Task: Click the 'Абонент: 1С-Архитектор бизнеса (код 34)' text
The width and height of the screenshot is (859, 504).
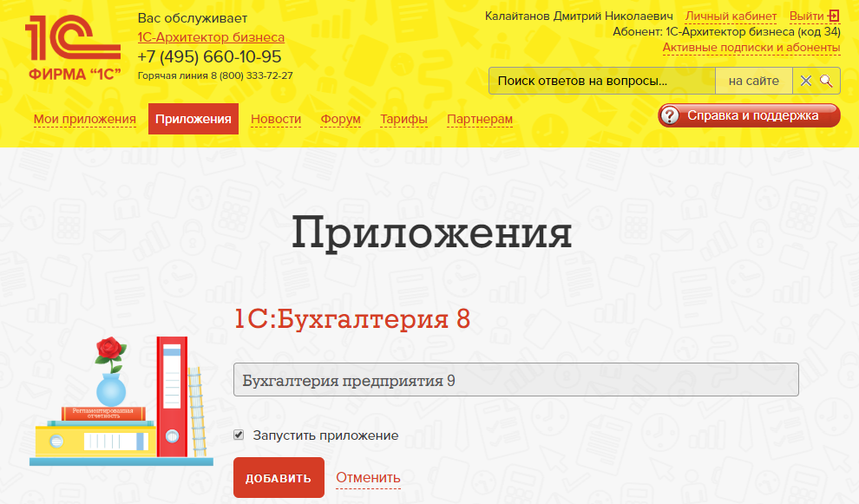Action: (726, 32)
